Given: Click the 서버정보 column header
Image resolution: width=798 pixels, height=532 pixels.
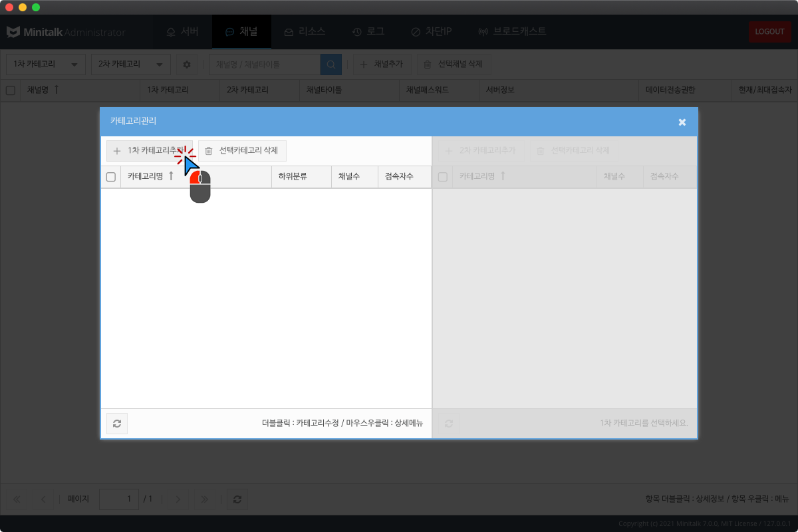Looking at the screenshot, I should pos(559,90).
